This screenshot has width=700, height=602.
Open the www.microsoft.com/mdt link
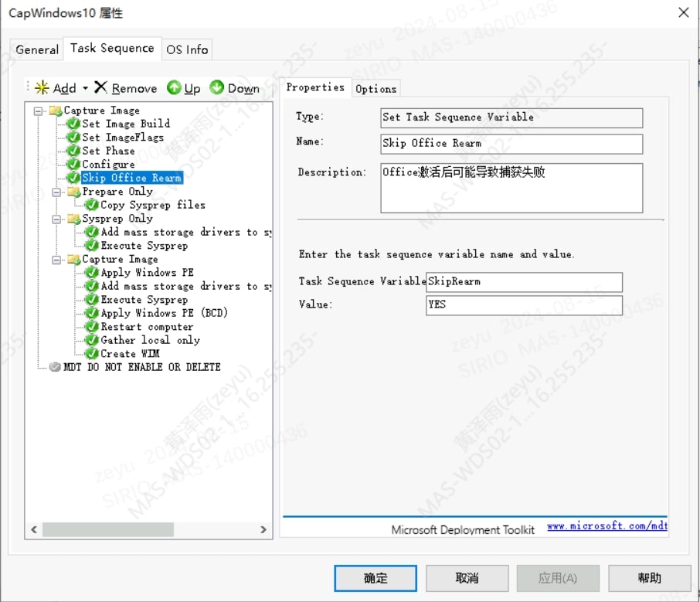pyautogui.click(x=608, y=525)
